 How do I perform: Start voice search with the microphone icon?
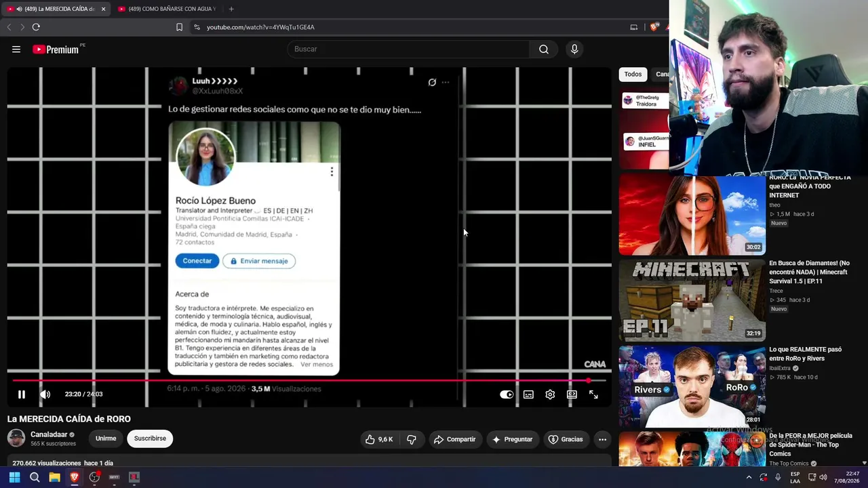[x=574, y=49]
